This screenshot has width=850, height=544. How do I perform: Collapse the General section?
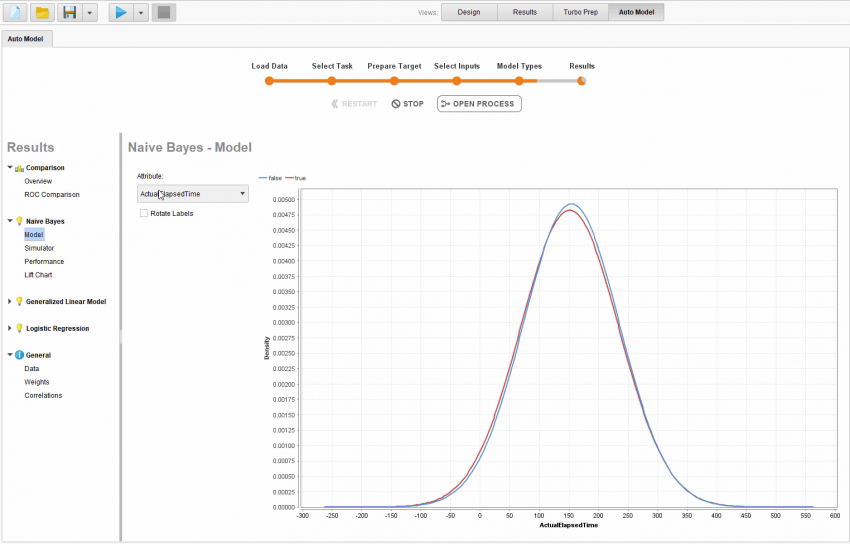tap(10, 355)
